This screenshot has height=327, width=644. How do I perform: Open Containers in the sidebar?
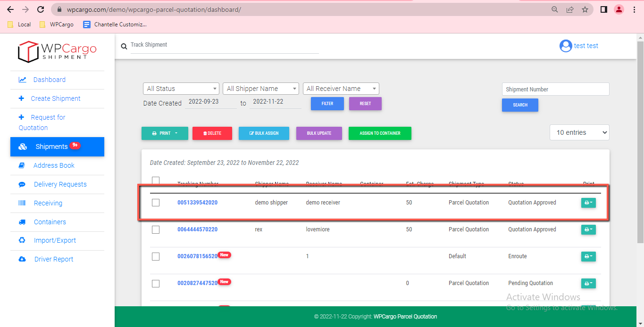pos(50,222)
